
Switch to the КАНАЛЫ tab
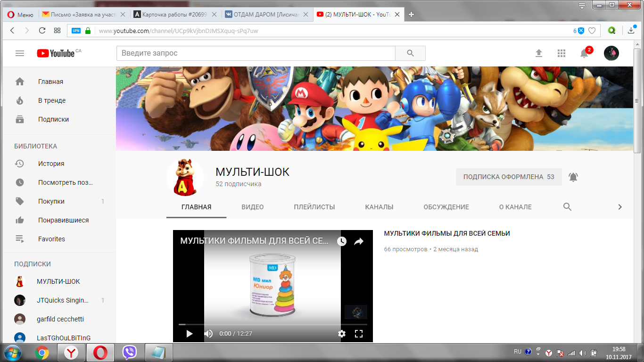(x=379, y=207)
